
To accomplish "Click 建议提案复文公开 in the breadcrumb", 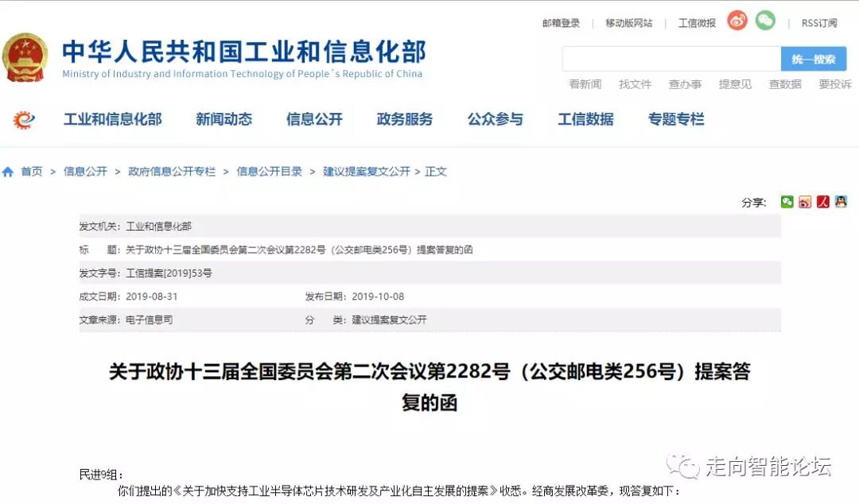I will pos(366,172).
